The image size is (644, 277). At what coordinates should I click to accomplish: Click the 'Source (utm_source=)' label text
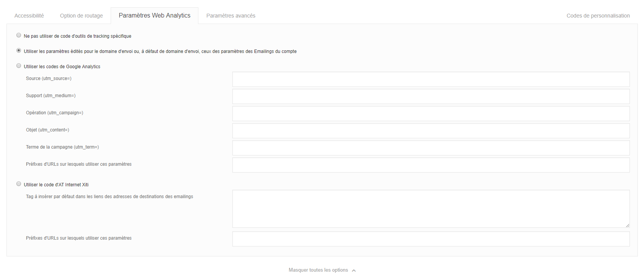(49, 78)
